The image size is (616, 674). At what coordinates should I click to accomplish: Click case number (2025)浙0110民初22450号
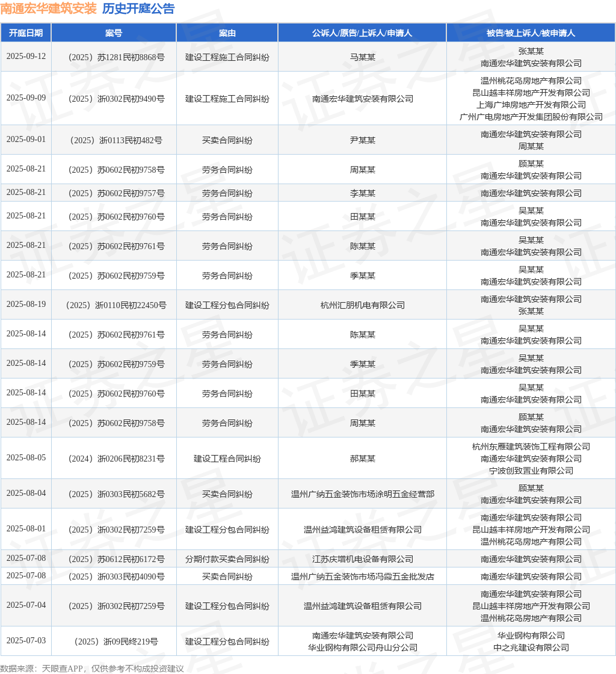(x=117, y=305)
